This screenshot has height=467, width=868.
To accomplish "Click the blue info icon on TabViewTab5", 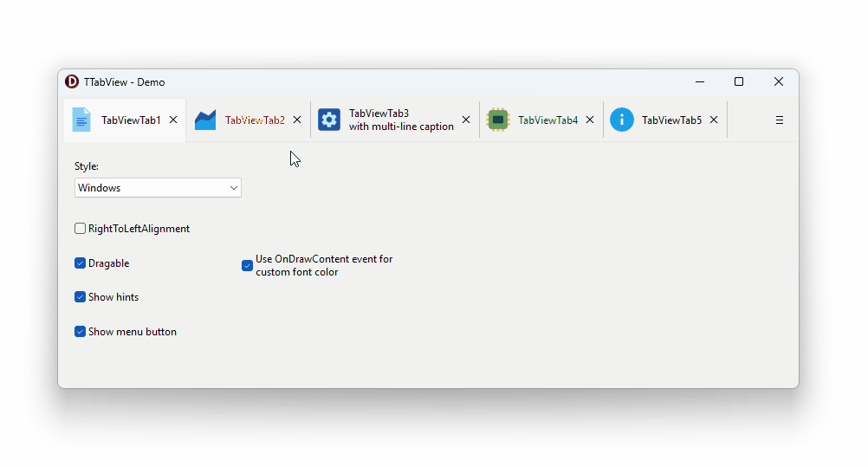I will (x=622, y=120).
